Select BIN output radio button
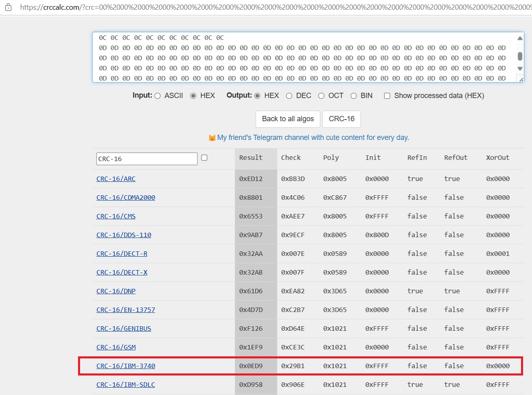This screenshot has height=395, width=532. tap(354, 96)
